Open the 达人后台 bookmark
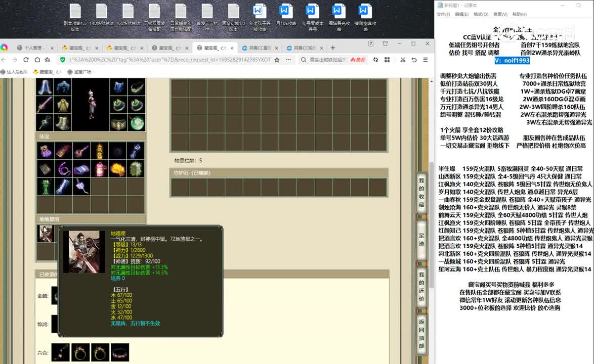 14,71
